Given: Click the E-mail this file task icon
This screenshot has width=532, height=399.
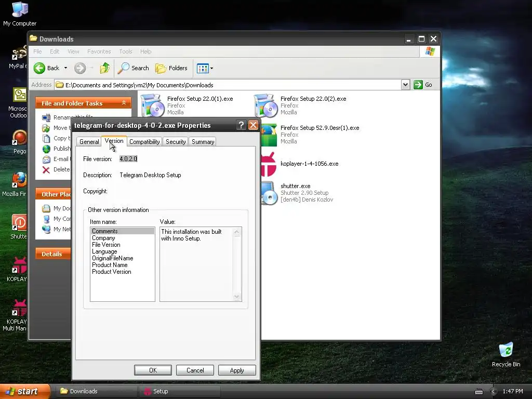Looking at the screenshot, I should tap(46, 159).
